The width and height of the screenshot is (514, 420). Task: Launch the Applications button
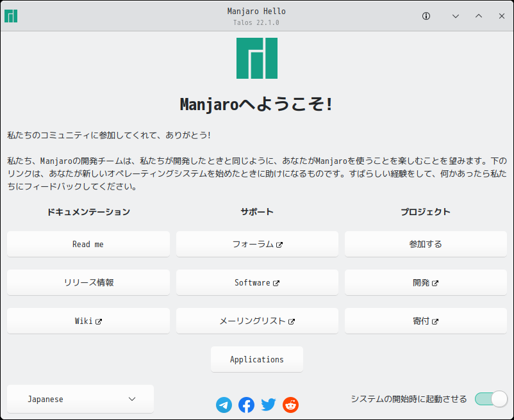(x=257, y=359)
